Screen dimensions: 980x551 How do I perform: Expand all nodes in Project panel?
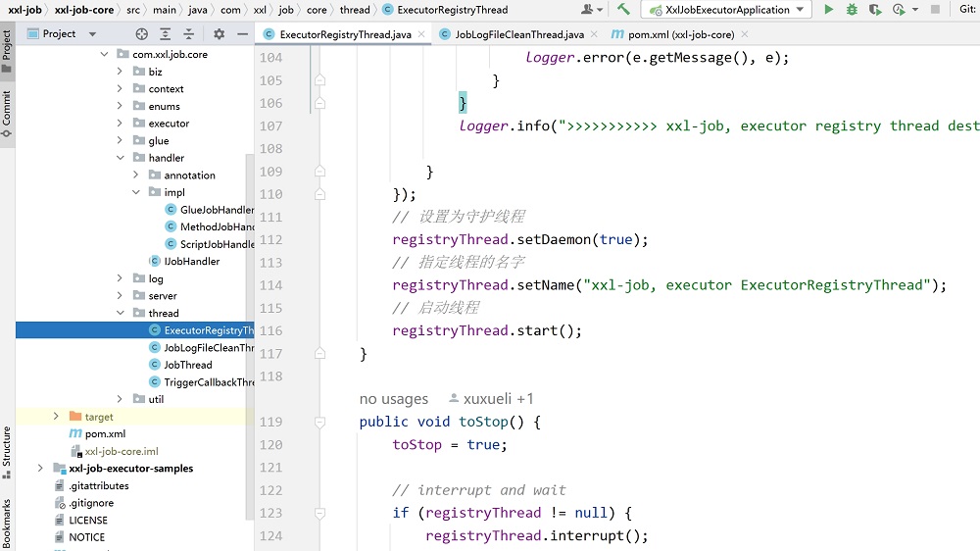click(165, 33)
